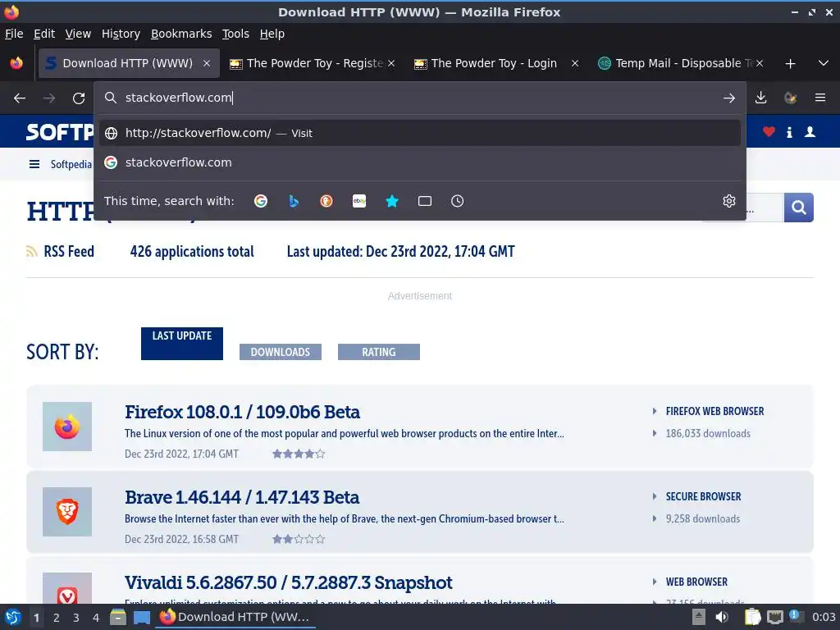Click the FIREFOX WEB BROWSER category link
Screen dimensions: 840x630
click(x=714, y=412)
